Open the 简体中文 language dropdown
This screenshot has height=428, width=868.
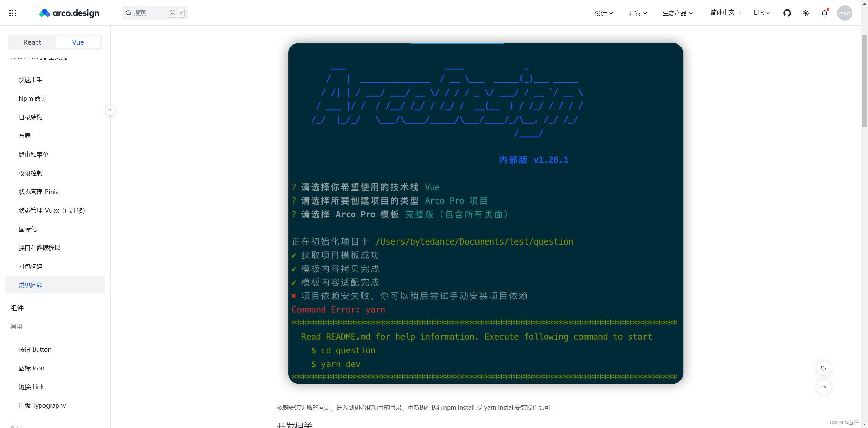point(725,13)
